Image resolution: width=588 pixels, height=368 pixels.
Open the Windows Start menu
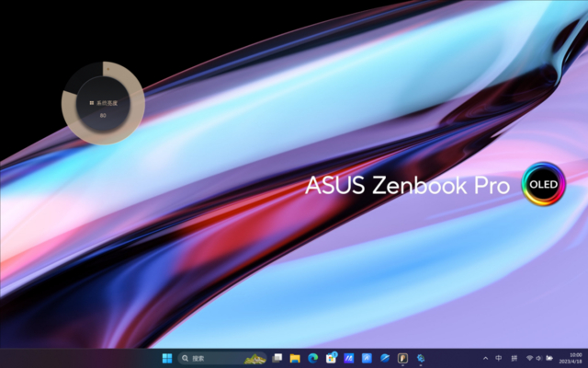coord(167,358)
